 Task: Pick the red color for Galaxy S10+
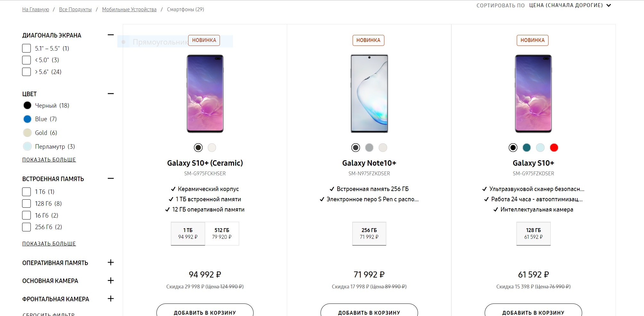tap(554, 147)
